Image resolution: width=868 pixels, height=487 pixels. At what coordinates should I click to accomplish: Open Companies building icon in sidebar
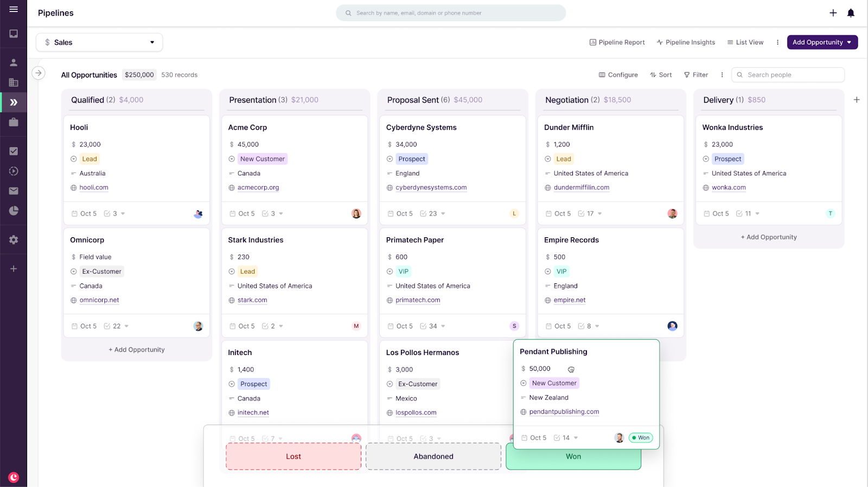click(x=14, y=83)
